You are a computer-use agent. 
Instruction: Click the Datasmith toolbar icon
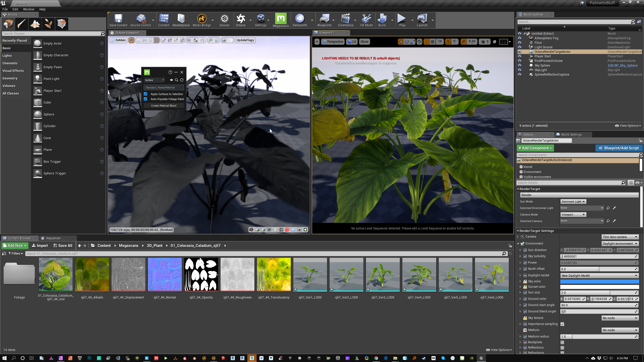point(300,20)
